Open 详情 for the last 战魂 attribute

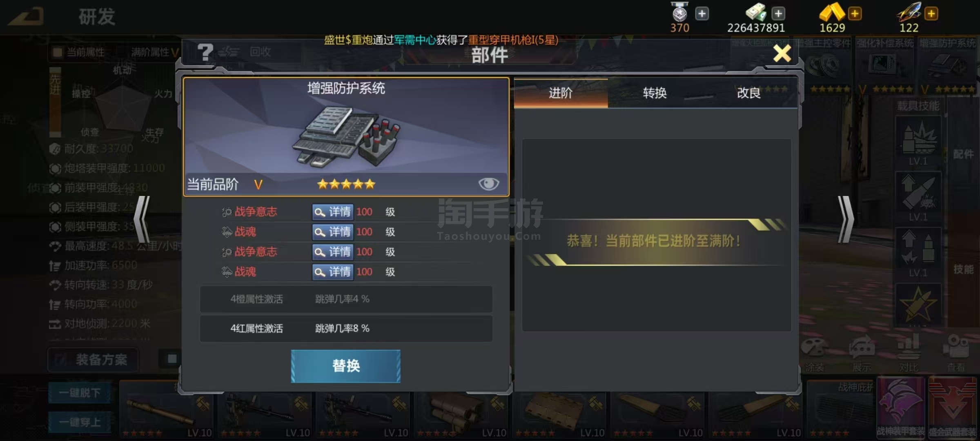coord(333,272)
